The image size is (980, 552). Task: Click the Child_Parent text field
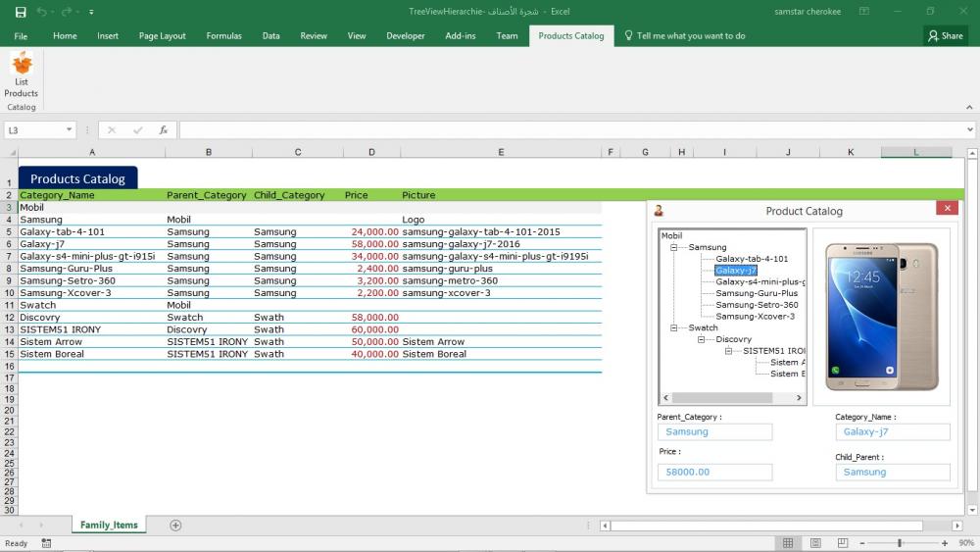pyautogui.click(x=893, y=472)
